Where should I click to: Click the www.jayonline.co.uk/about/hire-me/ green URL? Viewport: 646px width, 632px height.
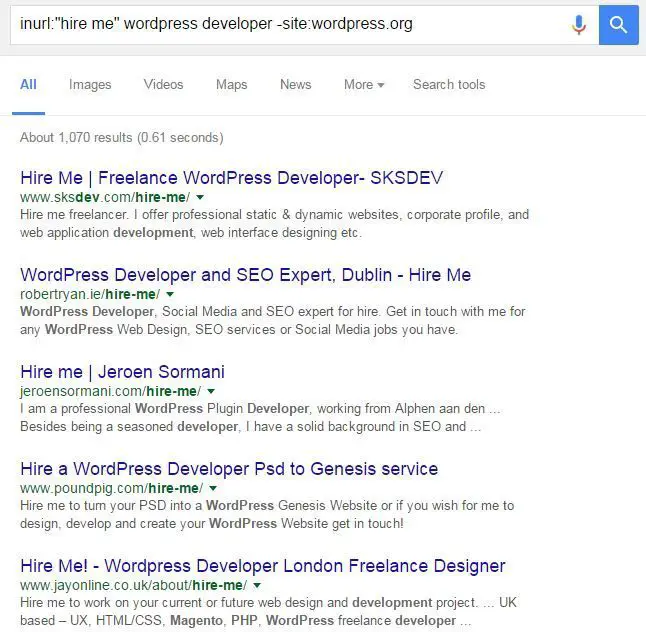pyautogui.click(x=133, y=585)
